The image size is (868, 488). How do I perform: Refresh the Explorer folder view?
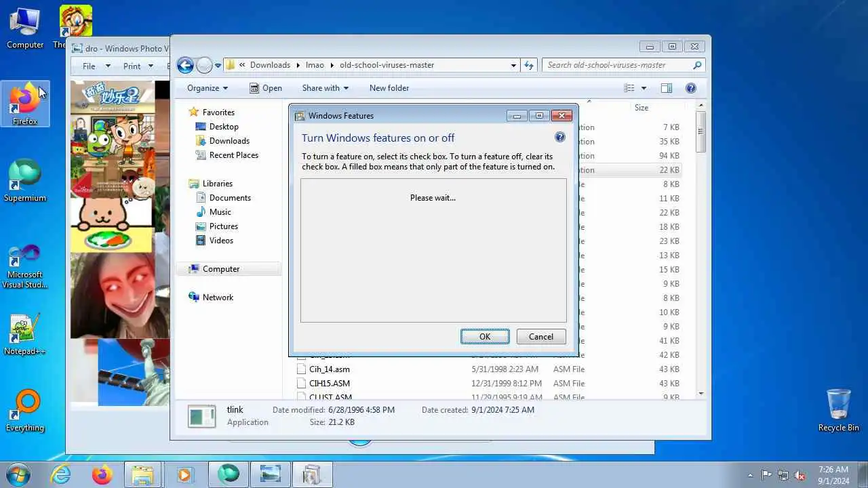[529, 65]
